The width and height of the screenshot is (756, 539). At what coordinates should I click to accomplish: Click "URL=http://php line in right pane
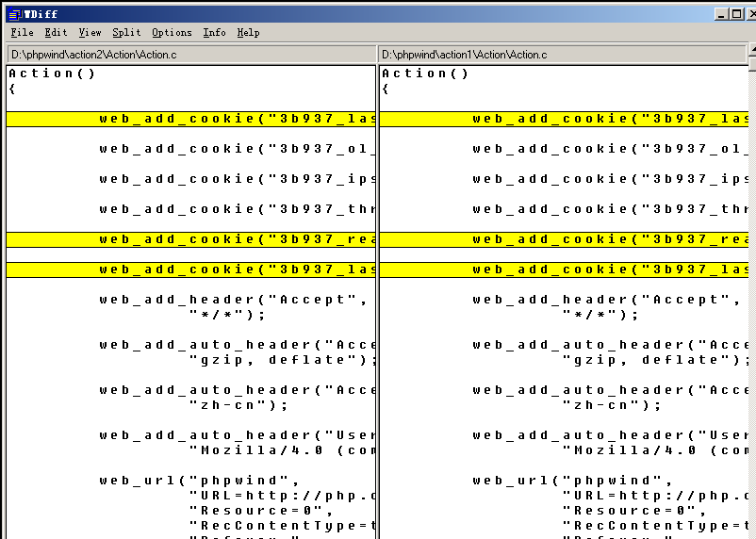[656, 496]
